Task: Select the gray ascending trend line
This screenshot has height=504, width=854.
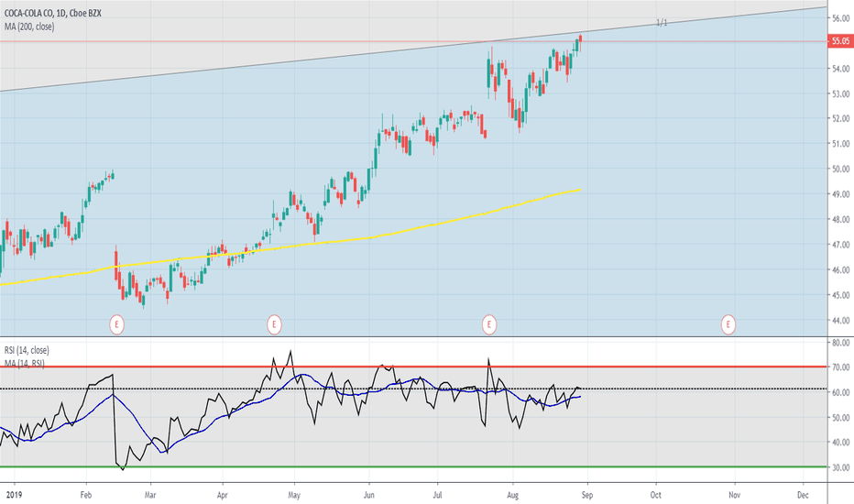Action: click(414, 49)
